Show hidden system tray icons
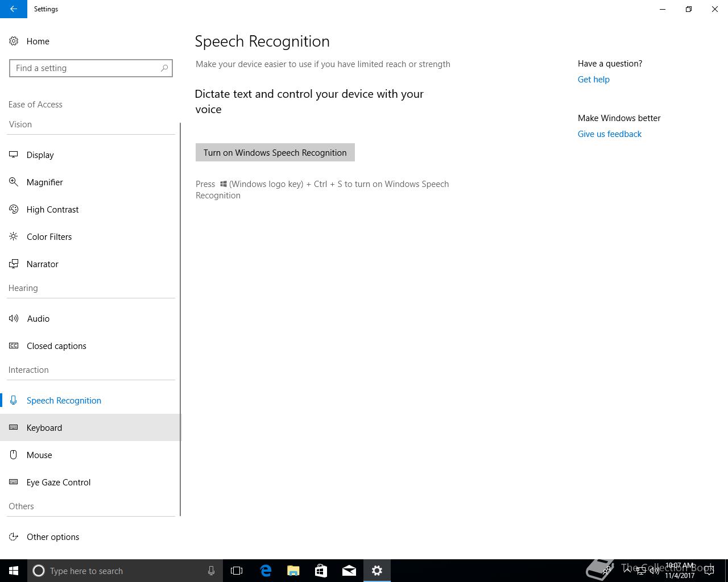728x582 pixels. (627, 571)
